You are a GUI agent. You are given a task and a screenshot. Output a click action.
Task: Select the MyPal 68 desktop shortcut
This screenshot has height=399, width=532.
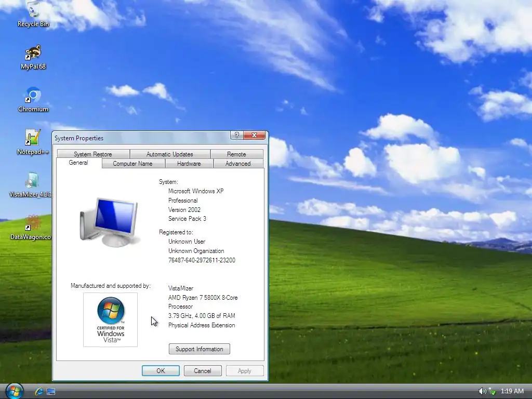pyautogui.click(x=33, y=57)
